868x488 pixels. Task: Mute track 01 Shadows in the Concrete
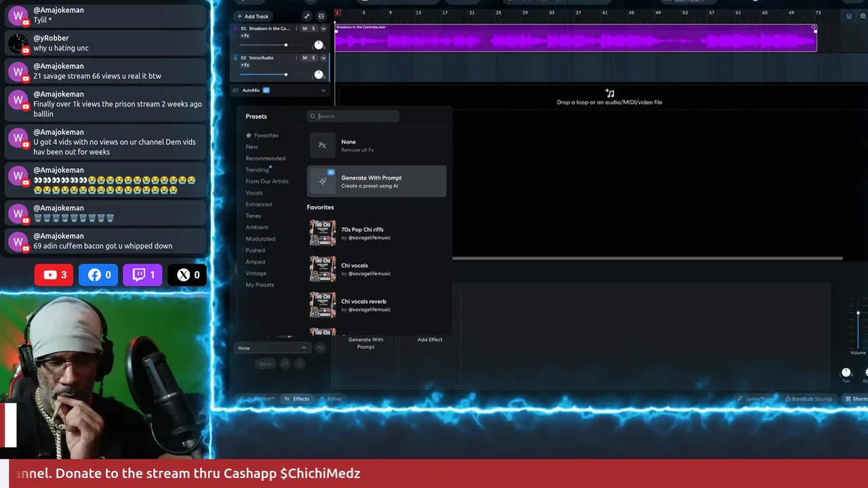point(304,28)
